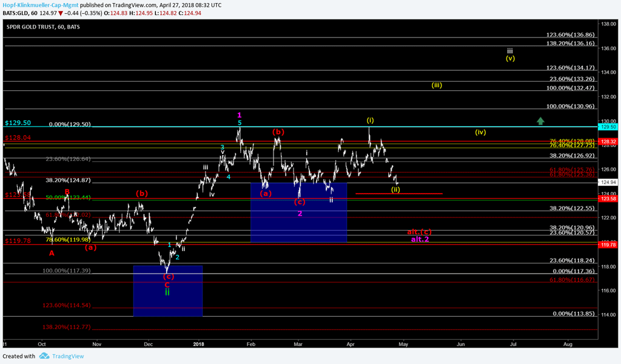This screenshot has height=364, width=621.
Task: Select the red alt.(c) wave label
Action: (419, 232)
